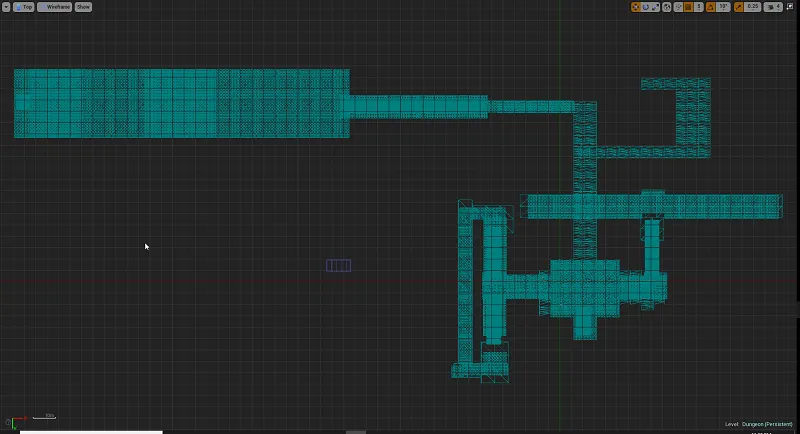Open the Show flags menu

(x=83, y=7)
